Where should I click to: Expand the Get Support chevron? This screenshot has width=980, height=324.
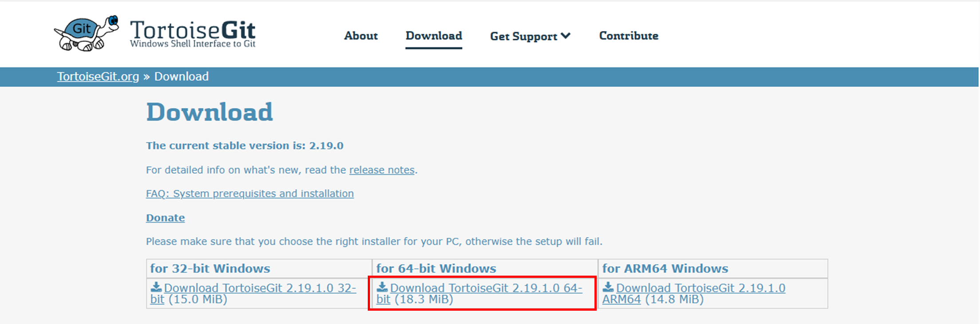tap(566, 36)
